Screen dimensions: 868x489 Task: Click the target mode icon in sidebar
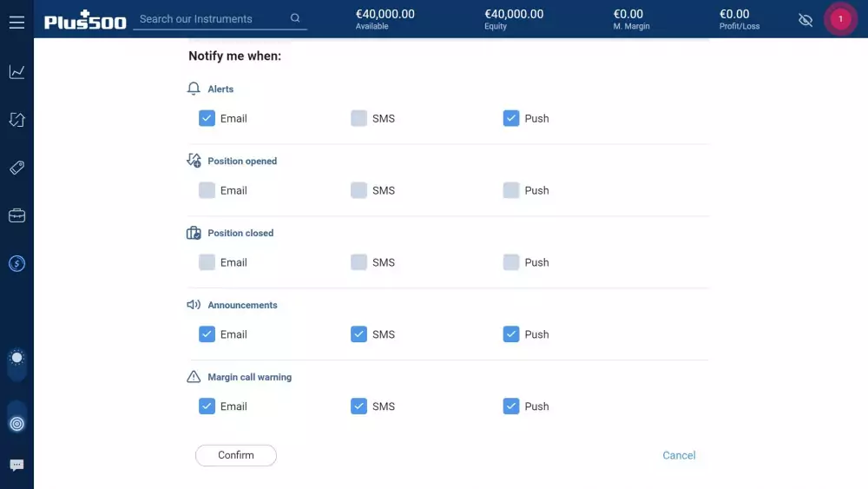pyautogui.click(x=16, y=424)
